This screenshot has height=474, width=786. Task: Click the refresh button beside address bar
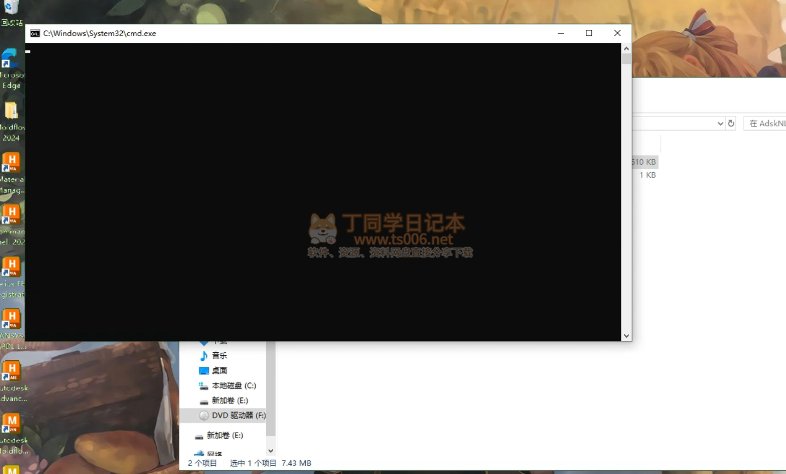pyautogui.click(x=731, y=123)
